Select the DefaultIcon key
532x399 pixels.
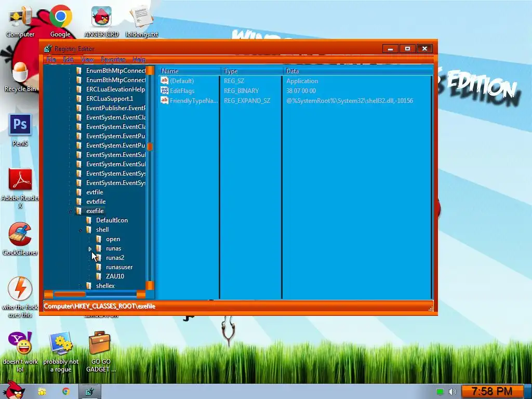[112, 220]
